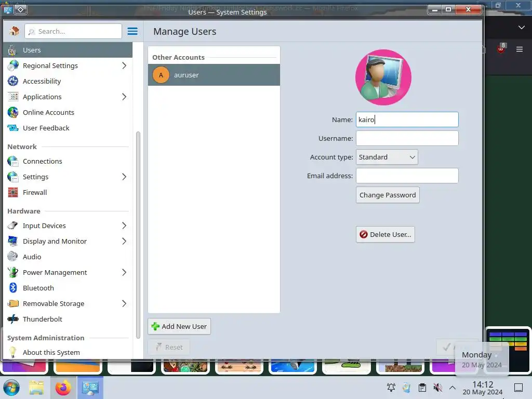Click the Change Password button
Viewport: 532px width, 399px height.
[x=388, y=195]
